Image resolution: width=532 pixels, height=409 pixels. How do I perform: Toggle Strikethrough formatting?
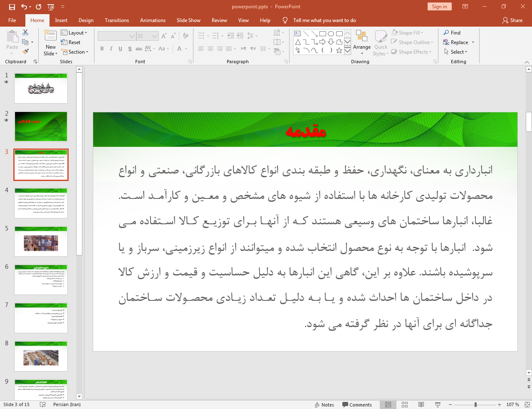click(x=139, y=49)
